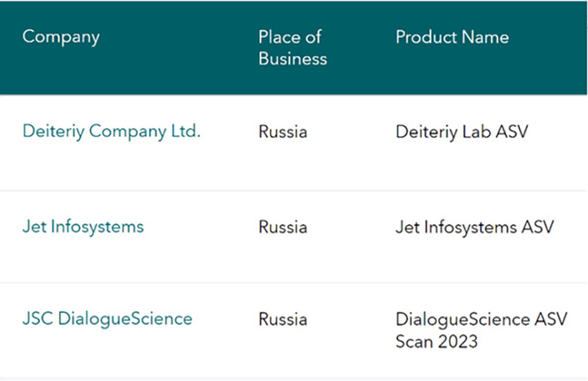Image resolution: width=588 pixels, height=381 pixels.
Task: Click the word Business in the header
Action: (x=293, y=59)
